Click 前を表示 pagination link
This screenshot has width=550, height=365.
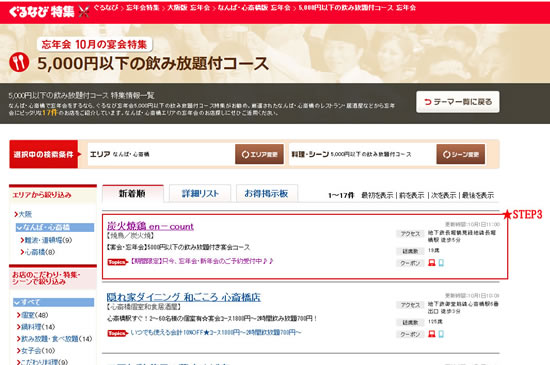(x=412, y=195)
